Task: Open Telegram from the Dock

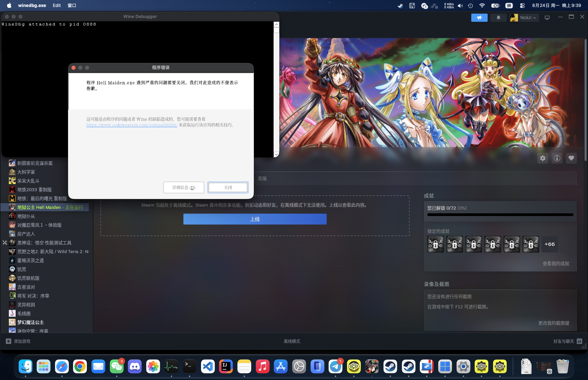Action: click(x=336, y=366)
